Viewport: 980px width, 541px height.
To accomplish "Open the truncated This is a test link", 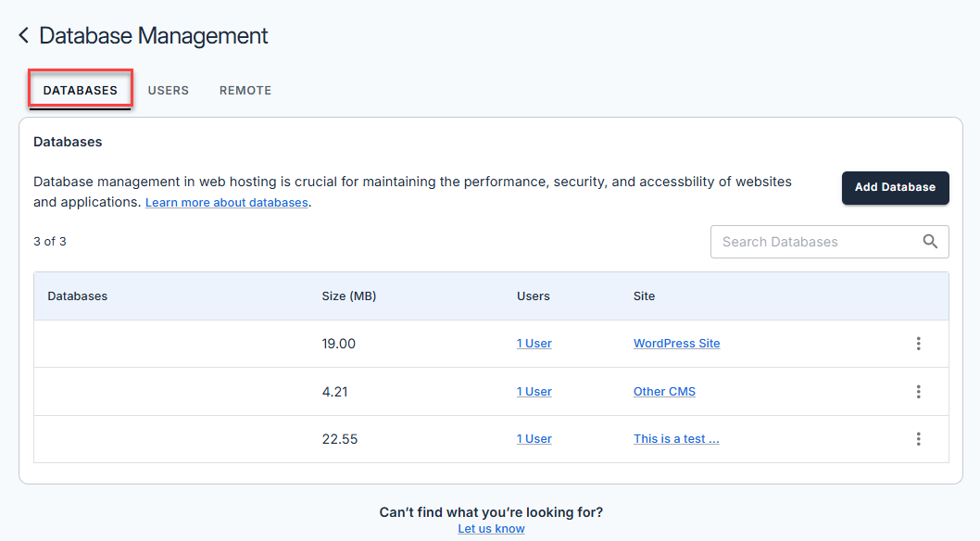I will [676, 438].
